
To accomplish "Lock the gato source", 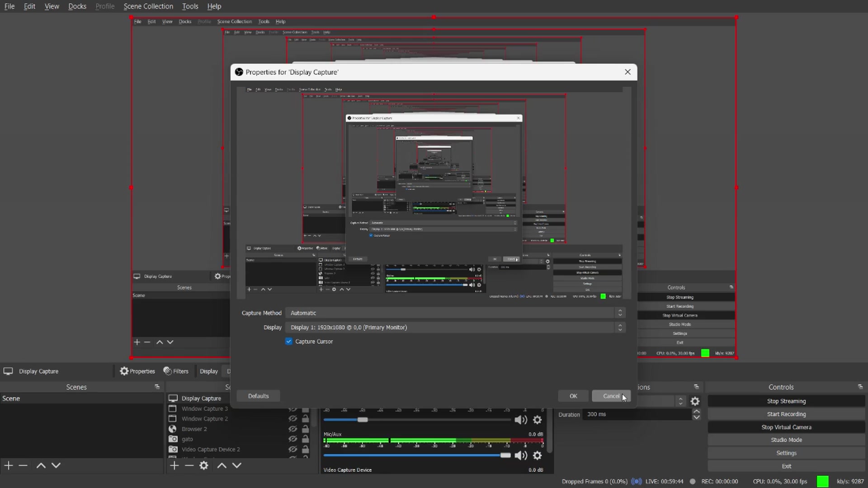I will coord(306,439).
